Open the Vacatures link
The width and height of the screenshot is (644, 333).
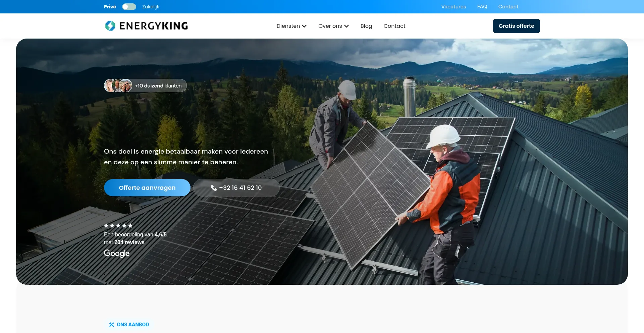pos(453,7)
